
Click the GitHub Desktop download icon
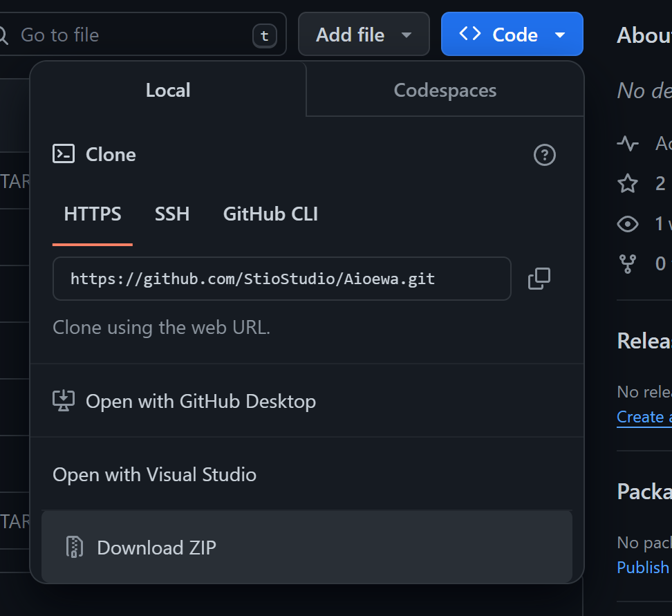64,401
